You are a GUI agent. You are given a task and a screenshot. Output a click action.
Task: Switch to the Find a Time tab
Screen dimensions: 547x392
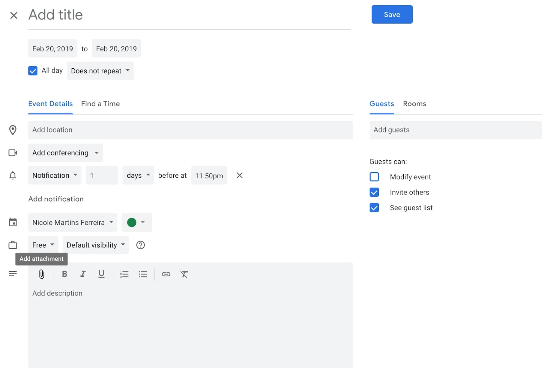click(x=100, y=104)
